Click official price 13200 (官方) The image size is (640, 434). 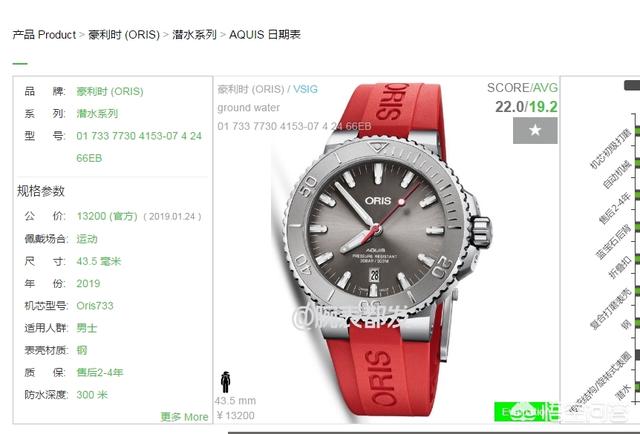pos(107,216)
